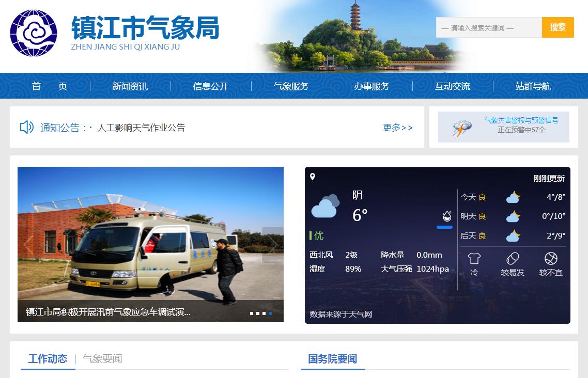Open the 人工影响天气作业公告 notice

coord(141,128)
